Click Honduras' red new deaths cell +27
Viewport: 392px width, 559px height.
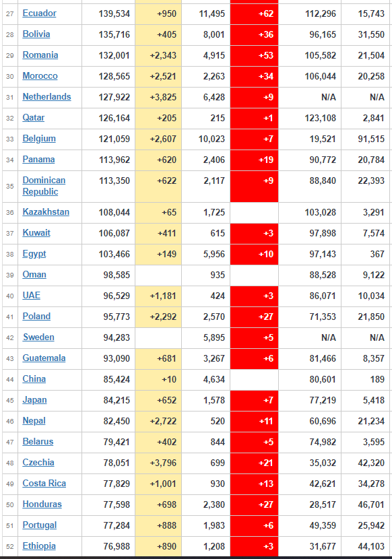(255, 505)
